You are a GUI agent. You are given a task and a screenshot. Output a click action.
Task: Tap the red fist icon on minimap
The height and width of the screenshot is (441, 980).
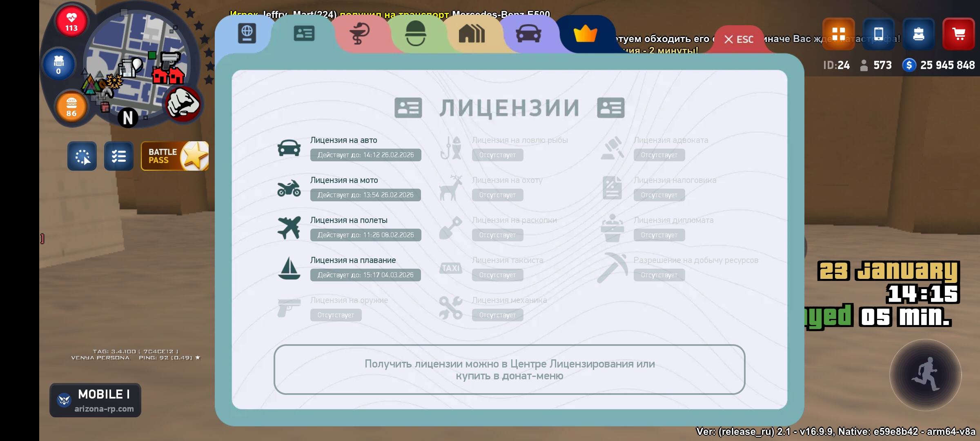pos(183,104)
